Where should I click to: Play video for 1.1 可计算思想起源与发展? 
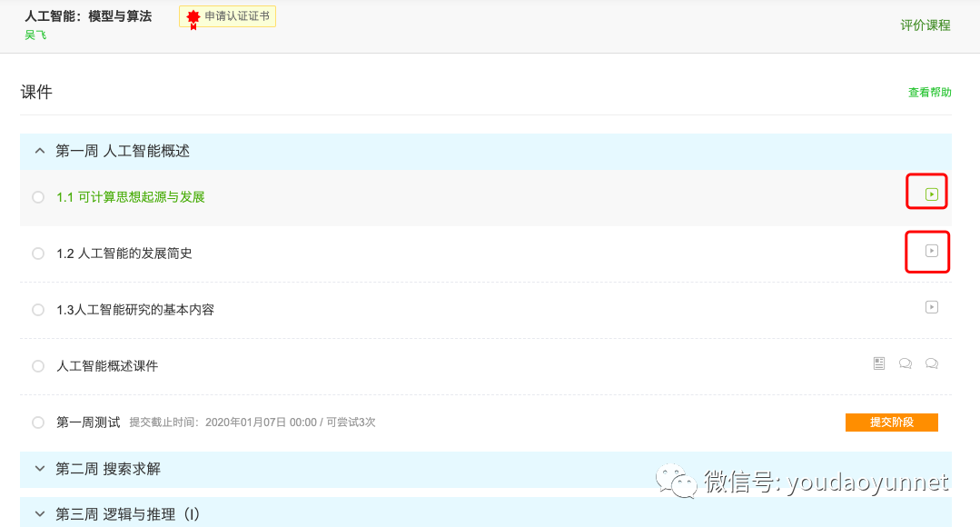point(931,194)
